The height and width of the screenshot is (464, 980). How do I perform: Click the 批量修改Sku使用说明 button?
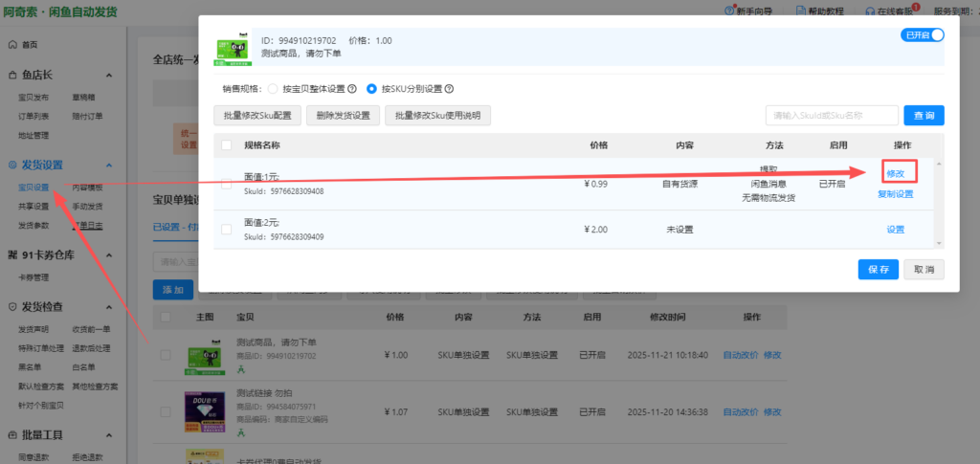coord(438,116)
